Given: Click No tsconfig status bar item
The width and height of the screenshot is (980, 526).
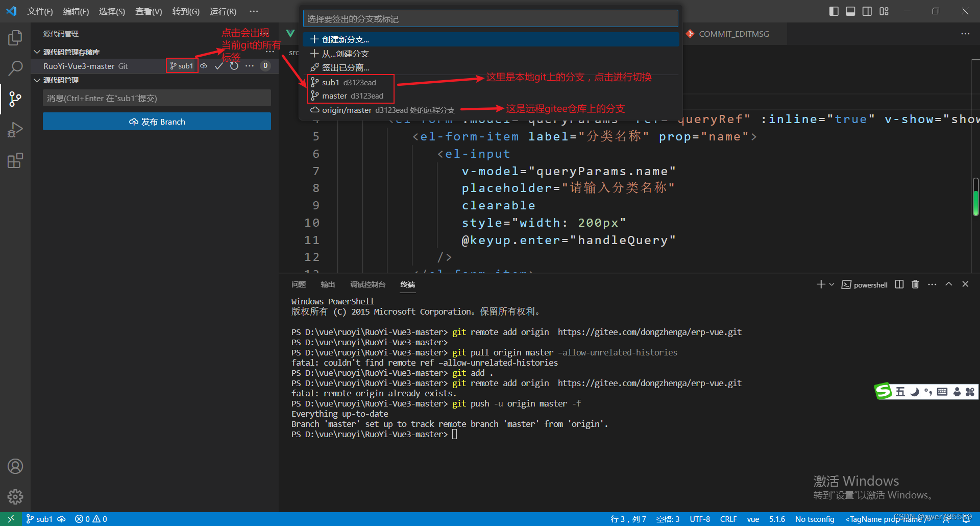Looking at the screenshot, I should (x=815, y=519).
